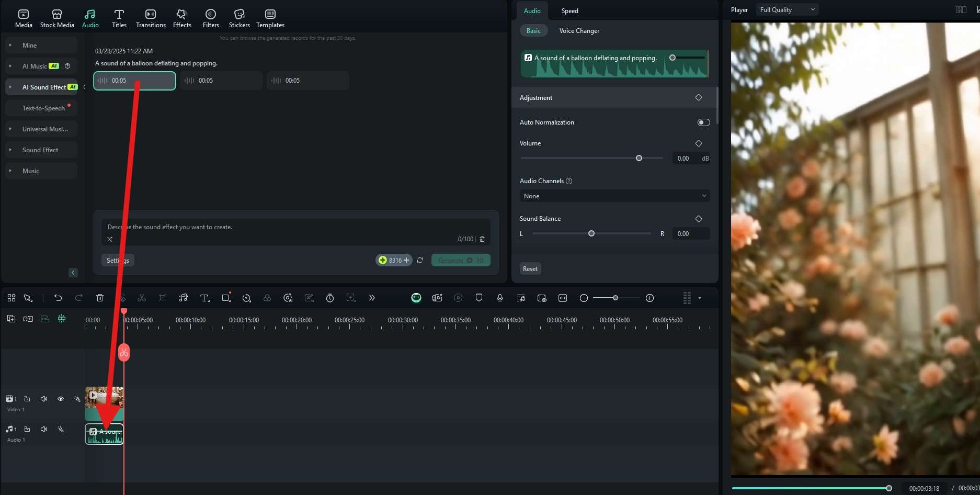Select the Basic audio subtab

(533, 31)
